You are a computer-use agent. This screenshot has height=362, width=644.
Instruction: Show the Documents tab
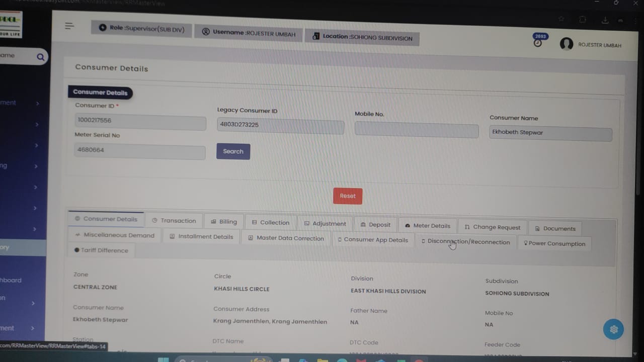pos(555,229)
